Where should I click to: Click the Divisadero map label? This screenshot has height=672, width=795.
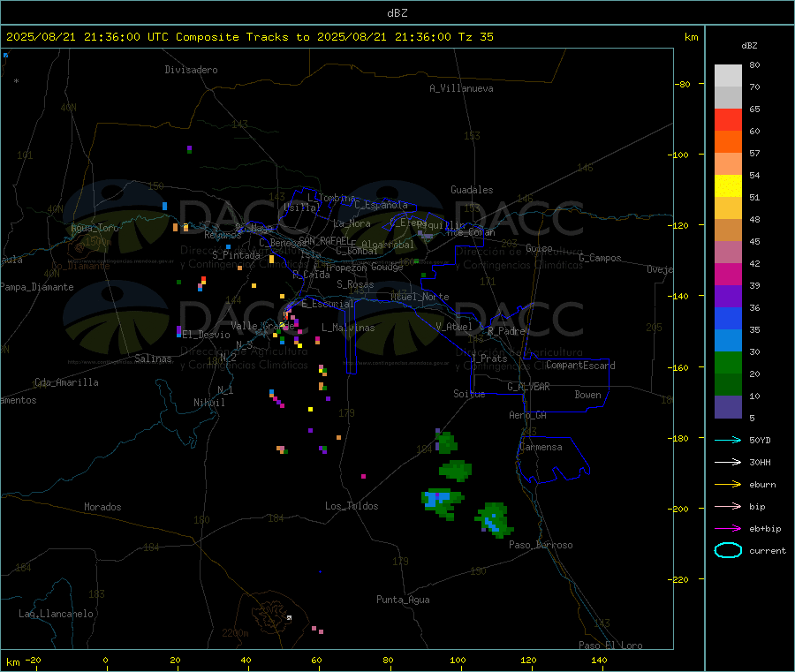click(x=191, y=70)
